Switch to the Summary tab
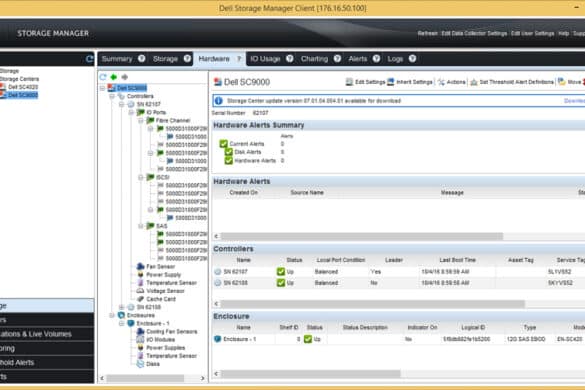Viewport: 585px width, 390px height. coord(117,59)
